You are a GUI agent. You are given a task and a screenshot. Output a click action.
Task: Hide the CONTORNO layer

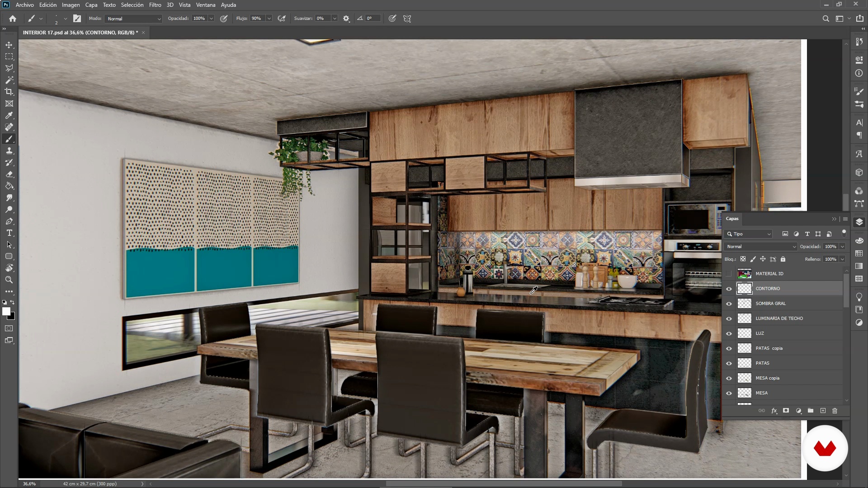click(x=729, y=289)
